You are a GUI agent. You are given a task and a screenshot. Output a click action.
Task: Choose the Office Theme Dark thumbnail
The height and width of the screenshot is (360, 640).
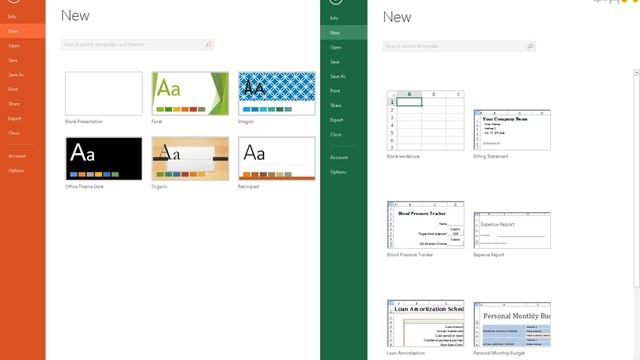click(x=104, y=158)
